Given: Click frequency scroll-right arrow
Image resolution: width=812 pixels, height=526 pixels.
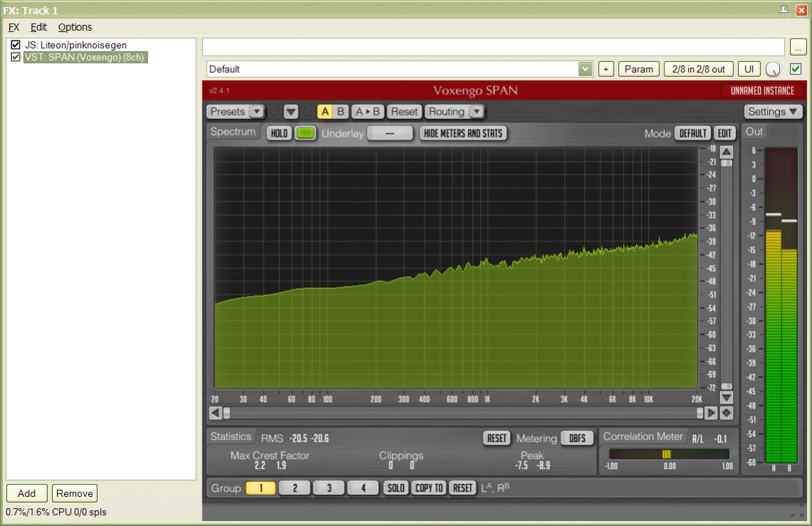Looking at the screenshot, I should tap(711, 413).
